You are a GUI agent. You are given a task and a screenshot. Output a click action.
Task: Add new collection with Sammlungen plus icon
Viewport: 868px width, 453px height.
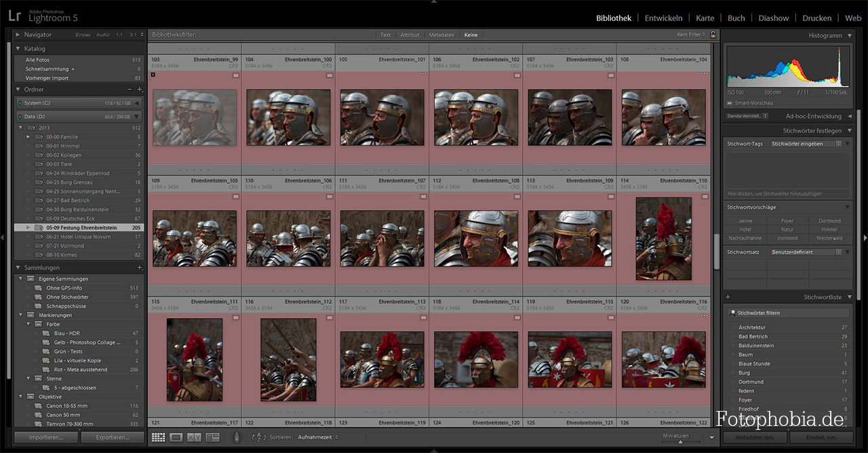(x=140, y=268)
